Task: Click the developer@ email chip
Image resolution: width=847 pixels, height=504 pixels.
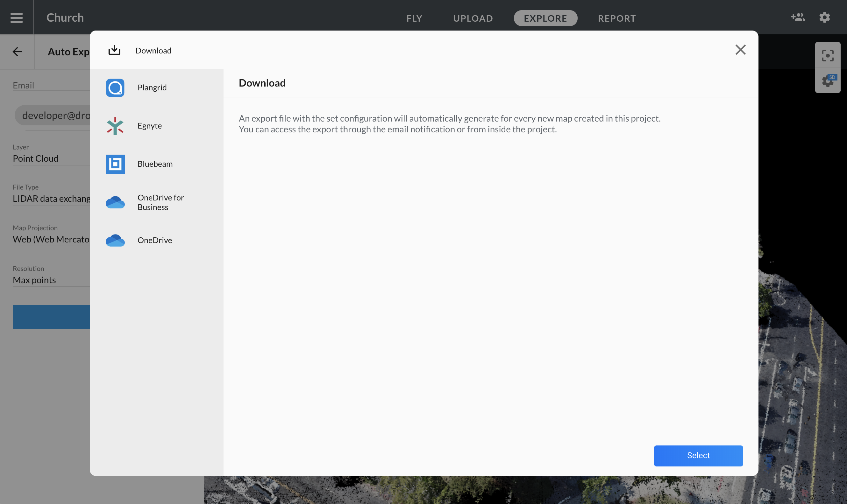Action: (53, 115)
